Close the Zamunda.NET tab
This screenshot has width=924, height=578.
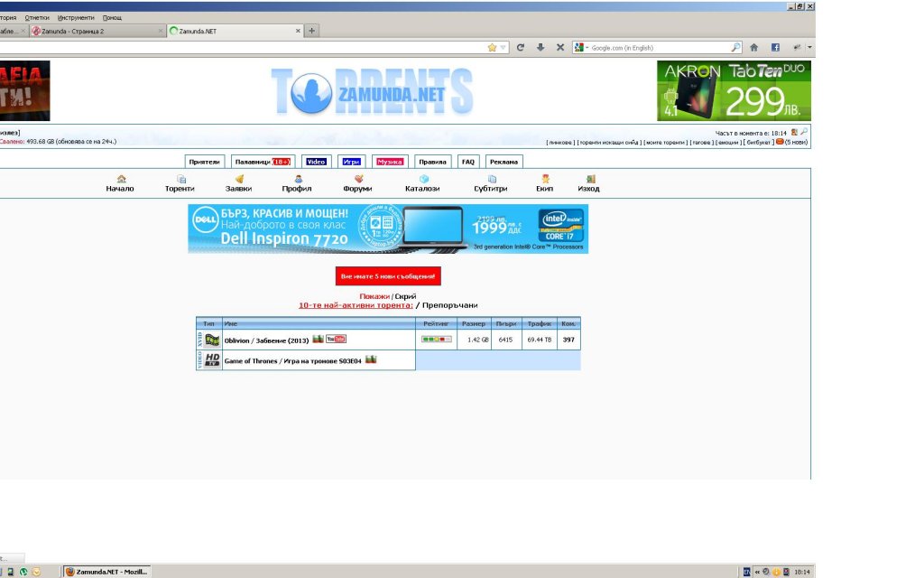click(x=298, y=32)
